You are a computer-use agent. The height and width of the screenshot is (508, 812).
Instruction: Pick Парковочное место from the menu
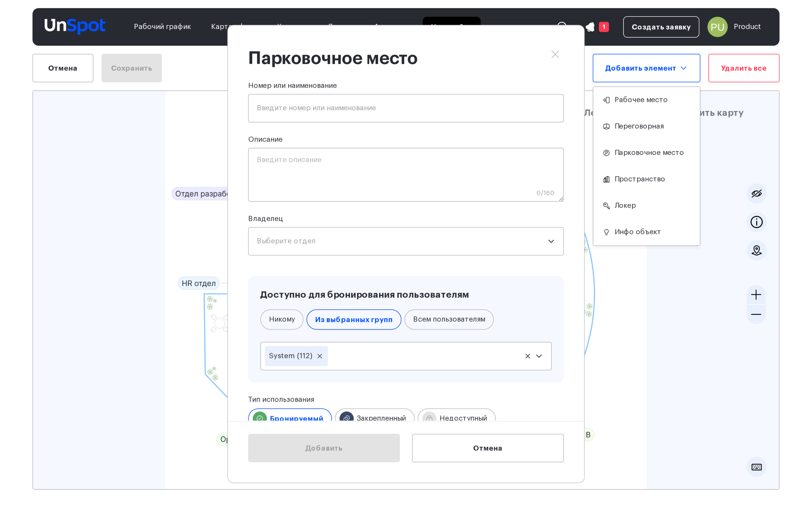[x=646, y=153]
